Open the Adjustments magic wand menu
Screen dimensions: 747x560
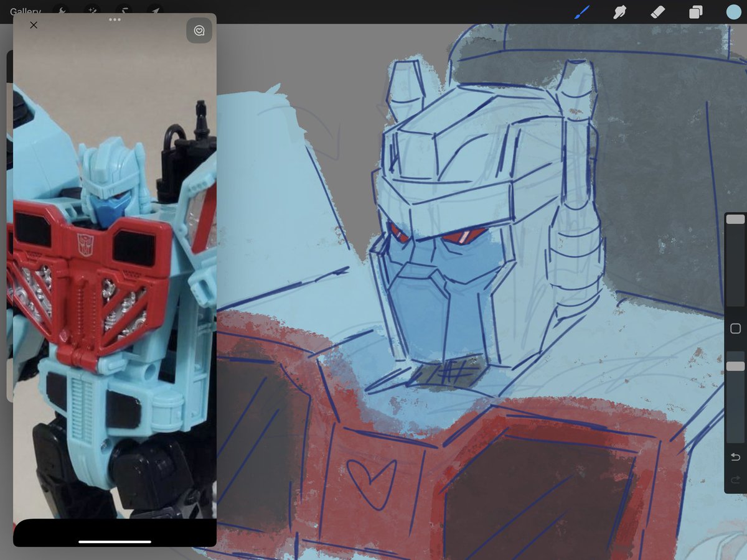pyautogui.click(x=92, y=11)
